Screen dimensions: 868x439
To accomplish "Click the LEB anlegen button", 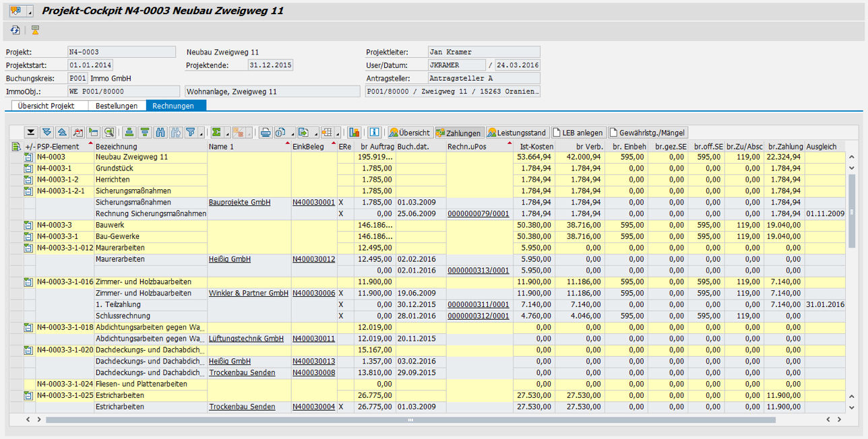I will tap(578, 133).
